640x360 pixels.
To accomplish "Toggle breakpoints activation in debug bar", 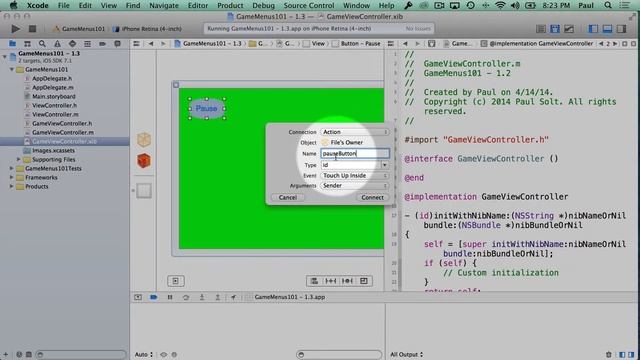I will tap(153, 297).
